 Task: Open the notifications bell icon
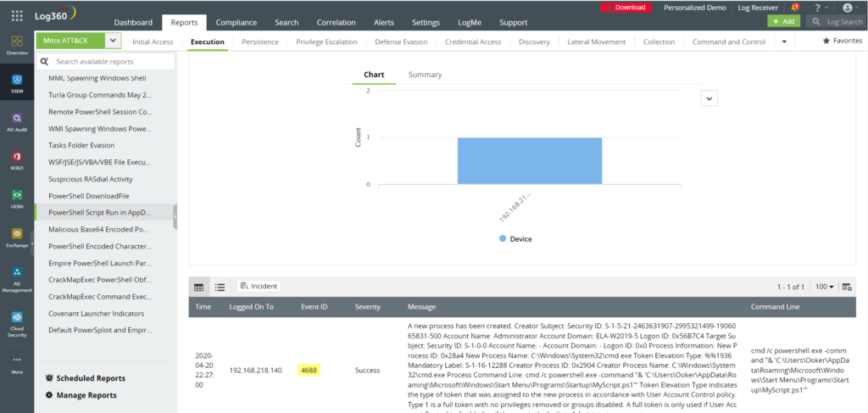pyautogui.click(x=794, y=7)
